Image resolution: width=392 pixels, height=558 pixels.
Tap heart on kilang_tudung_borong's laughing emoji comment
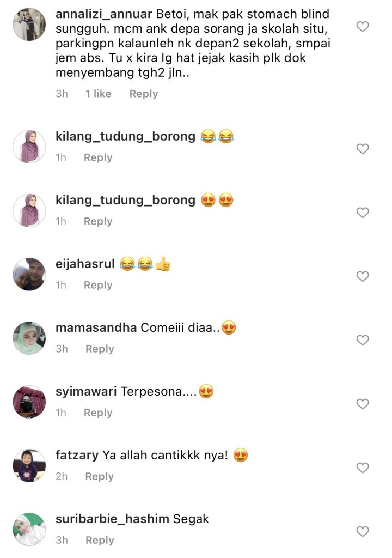[x=363, y=149]
